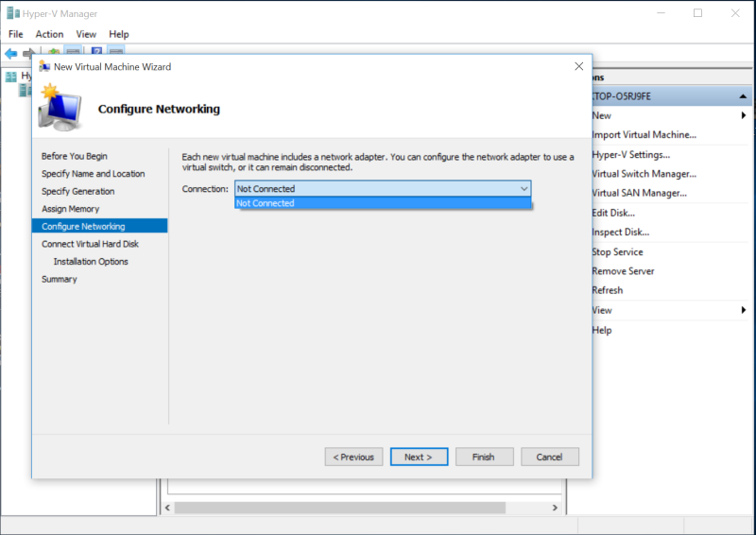Image resolution: width=756 pixels, height=535 pixels.
Task: Open the Connection dropdown arrow
Action: [524, 189]
